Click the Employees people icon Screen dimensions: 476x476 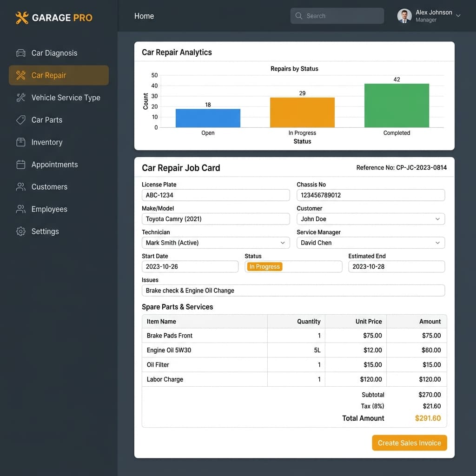20,209
